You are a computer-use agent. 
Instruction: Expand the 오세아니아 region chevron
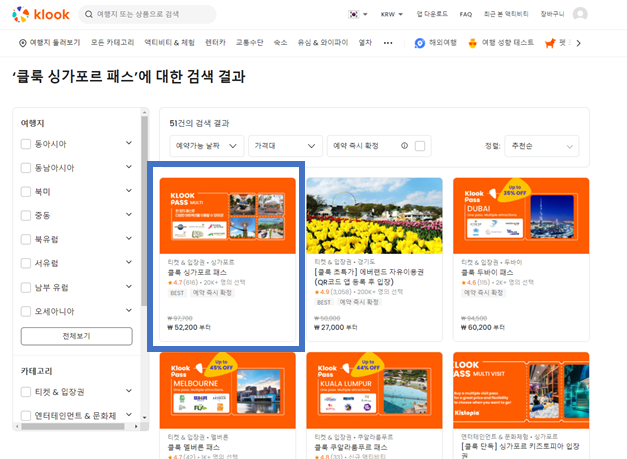pyautogui.click(x=129, y=310)
